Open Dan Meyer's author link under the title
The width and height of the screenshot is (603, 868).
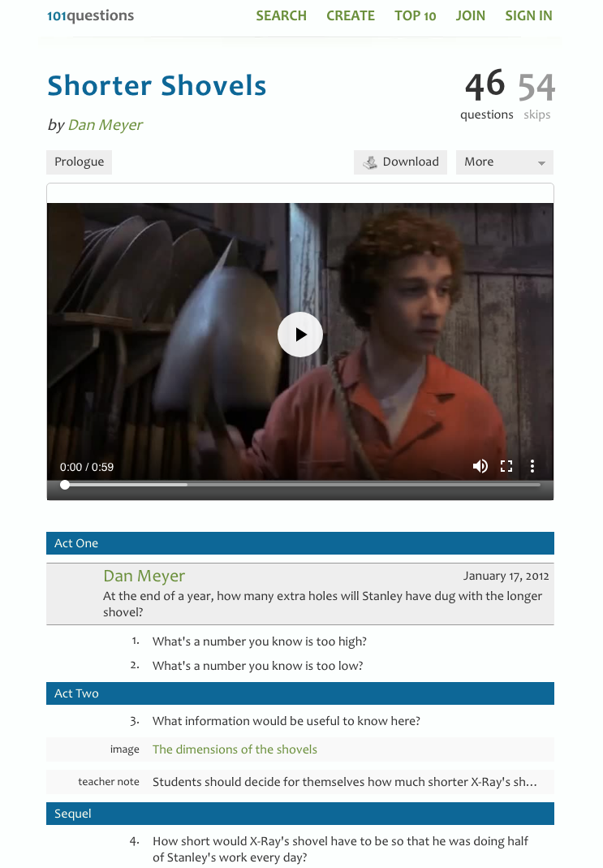[x=106, y=125]
